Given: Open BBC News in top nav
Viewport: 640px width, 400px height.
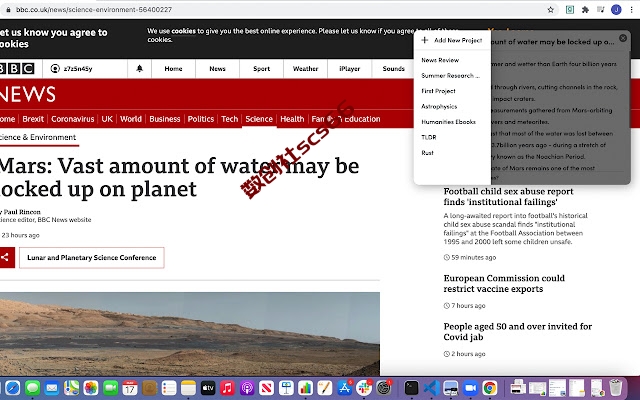Looking at the screenshot, I should point(218,69).
